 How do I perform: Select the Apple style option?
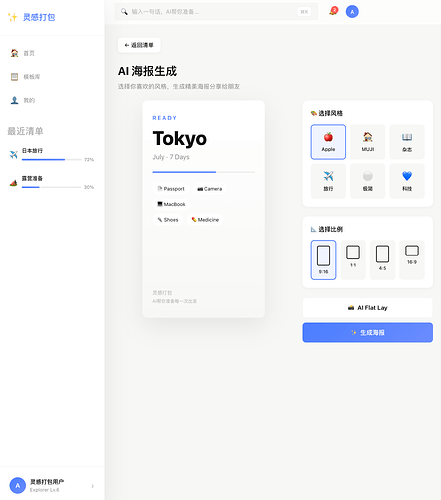click(328, 142)
